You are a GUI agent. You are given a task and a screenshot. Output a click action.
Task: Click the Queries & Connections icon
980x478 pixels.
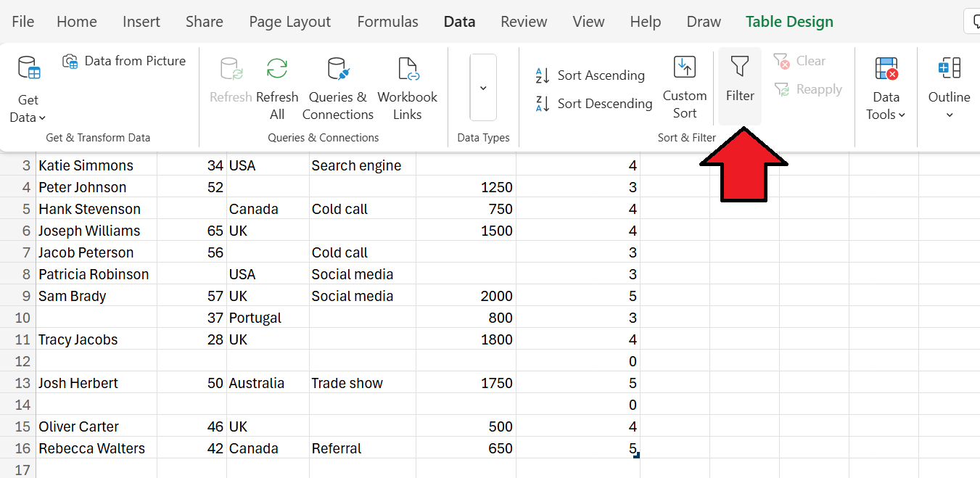coord(337,69)
